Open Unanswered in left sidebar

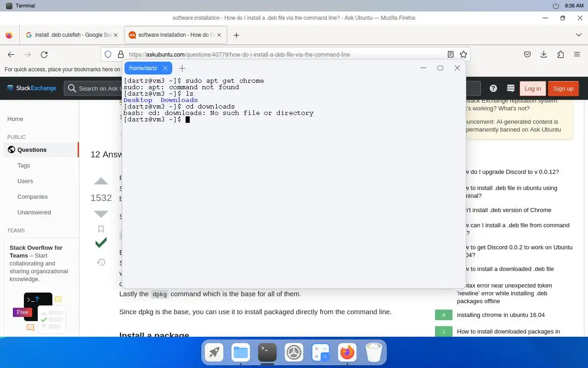(x=34, y=212)
